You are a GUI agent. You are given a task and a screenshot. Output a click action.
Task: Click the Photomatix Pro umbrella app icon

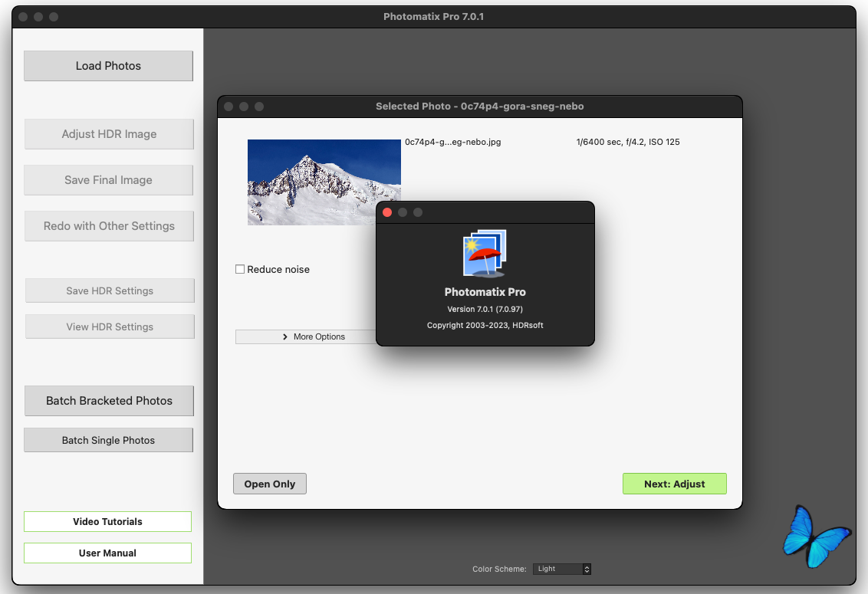(485, 254)
